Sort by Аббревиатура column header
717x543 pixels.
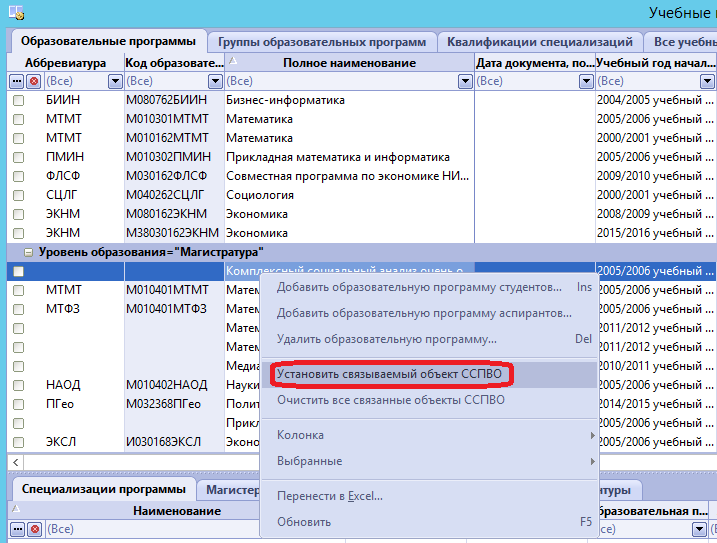[x=65, y=63]
